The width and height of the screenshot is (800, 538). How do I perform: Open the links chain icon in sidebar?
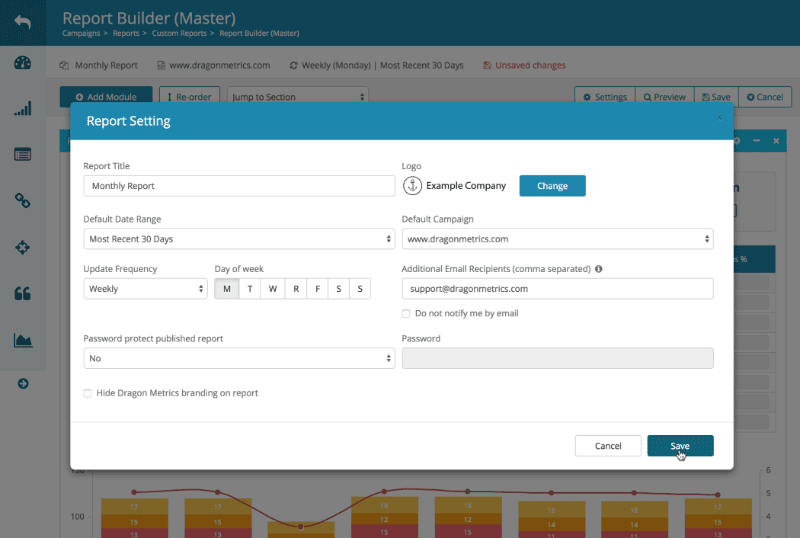tap(22, 201)
